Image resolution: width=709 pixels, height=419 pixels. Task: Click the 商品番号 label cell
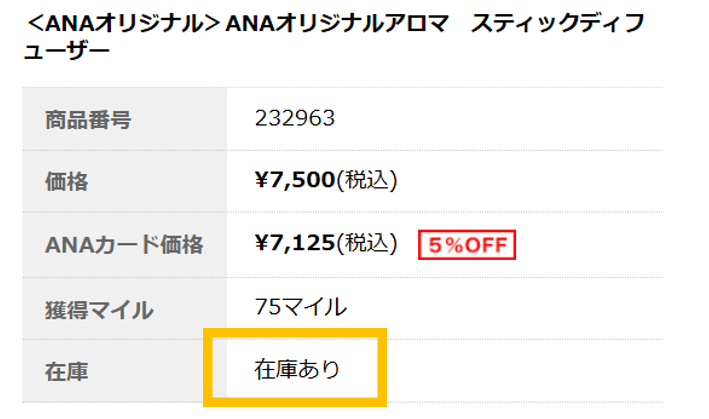click(88, 120)
